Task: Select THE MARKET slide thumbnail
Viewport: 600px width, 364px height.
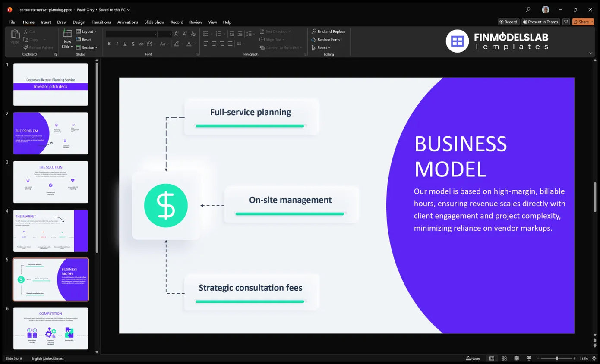Action: [x=51, y=231]
